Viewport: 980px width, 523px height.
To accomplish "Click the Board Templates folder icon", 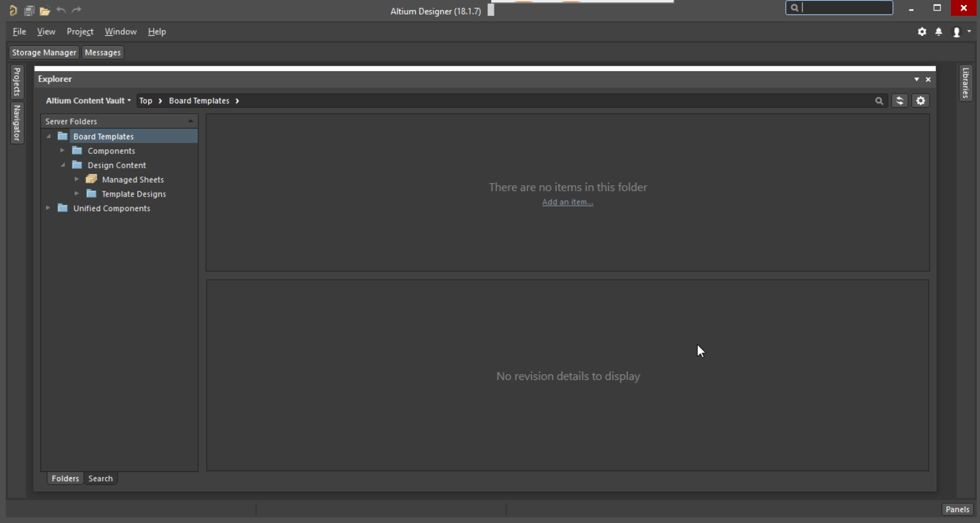I will tap(62, 136).
